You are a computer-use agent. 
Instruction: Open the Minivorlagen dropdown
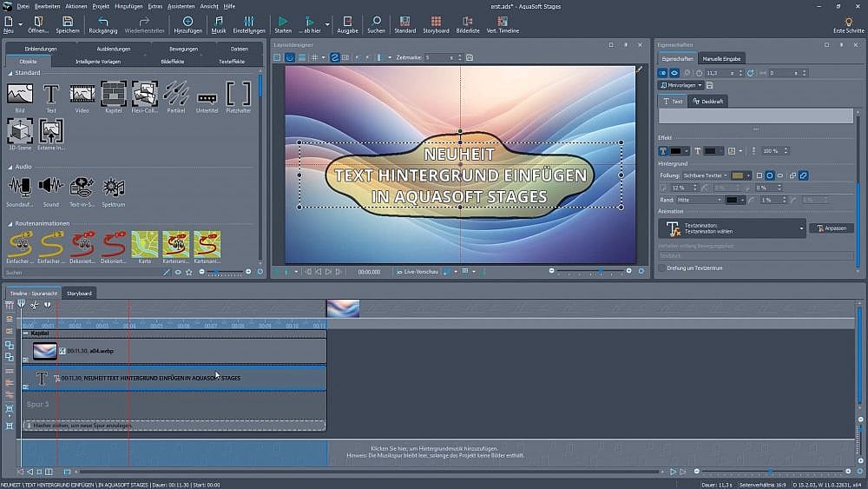pos(681,85)
